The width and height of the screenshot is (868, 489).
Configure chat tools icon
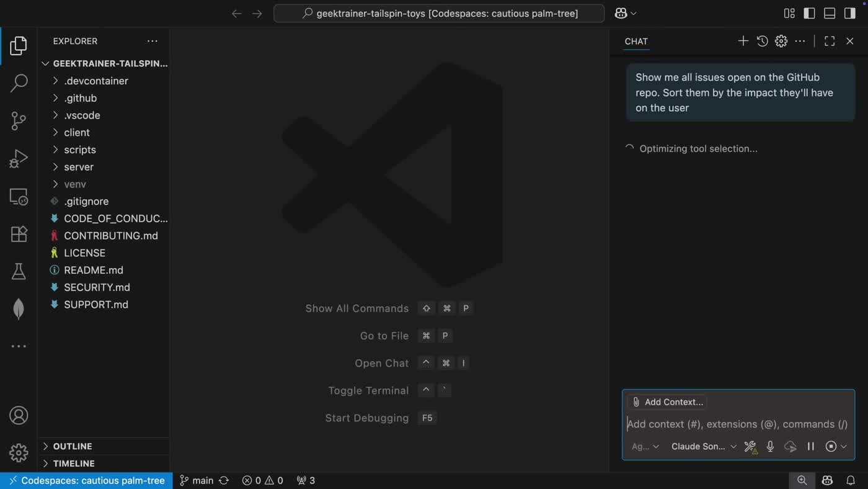click(x=750, y=446)
